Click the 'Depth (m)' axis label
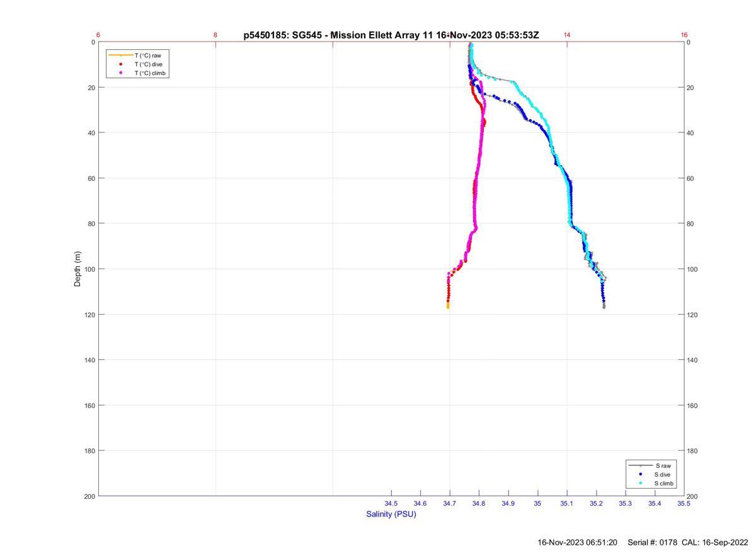 pyautogui.click(x=78, y=269)
